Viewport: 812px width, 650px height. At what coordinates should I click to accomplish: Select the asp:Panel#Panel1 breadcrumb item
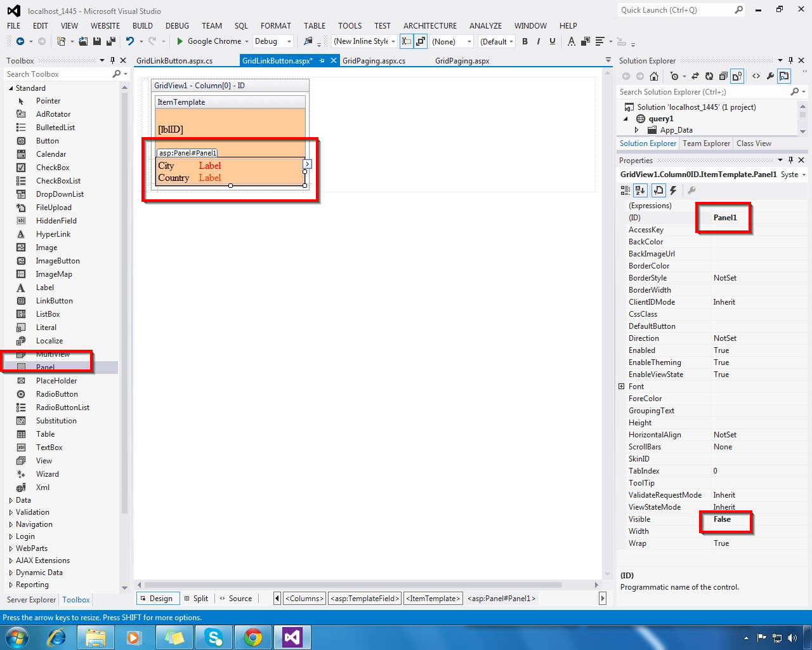501,598
